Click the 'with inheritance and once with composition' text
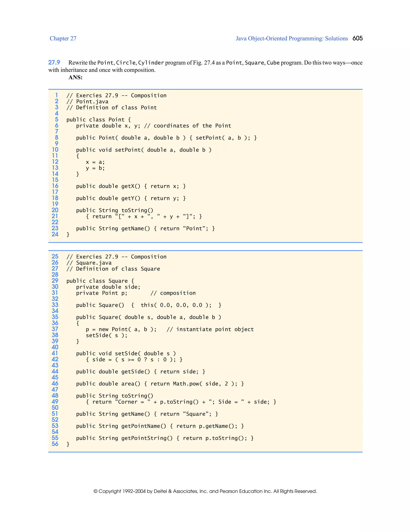The image size is (411, 532). pyautogui.click(x=102, y=70)
